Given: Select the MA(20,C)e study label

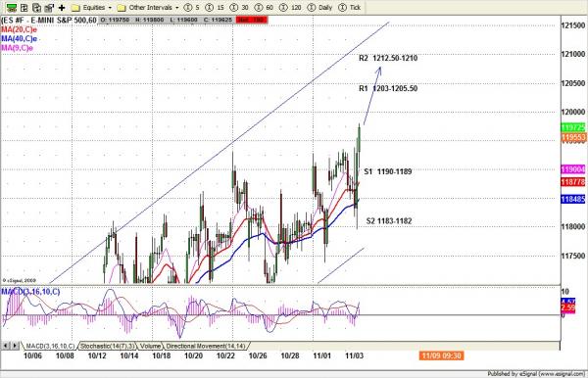Looking at the screenshot, I should 20,29.
